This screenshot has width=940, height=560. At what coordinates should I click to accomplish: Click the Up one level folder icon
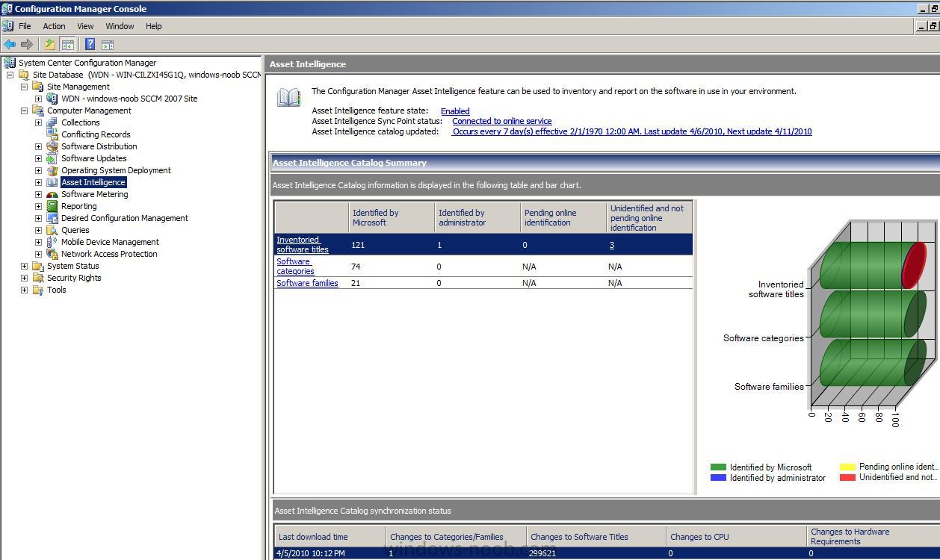tap(49, 45)
